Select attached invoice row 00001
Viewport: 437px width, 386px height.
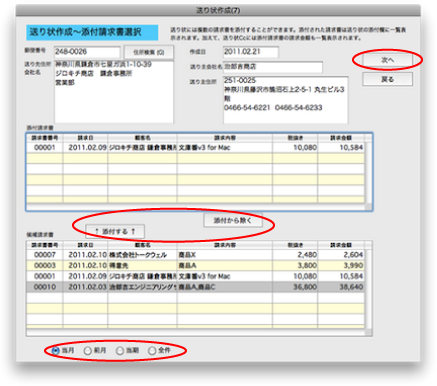pos(195,148)
